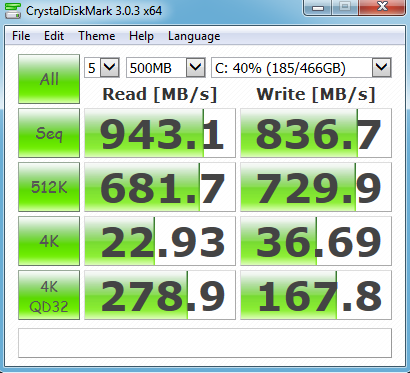410x373 pixels.
Task: Click the Seq write result 836.7
Action: pos(316,133)
